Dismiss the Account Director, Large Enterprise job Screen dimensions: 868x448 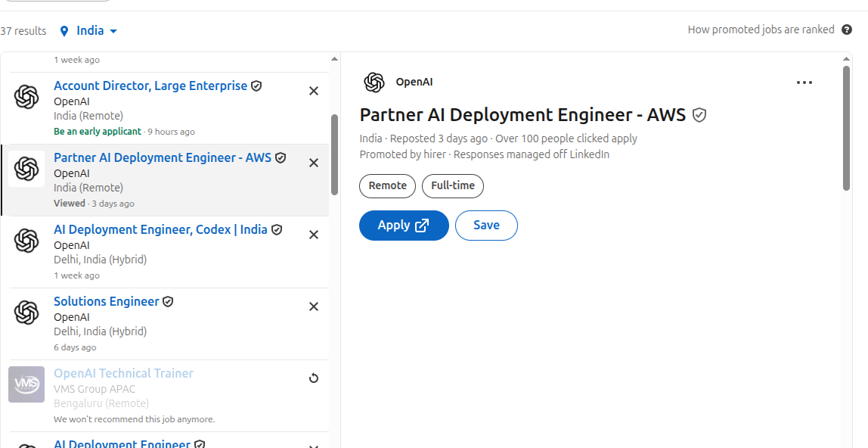click(x=313, y=91)
